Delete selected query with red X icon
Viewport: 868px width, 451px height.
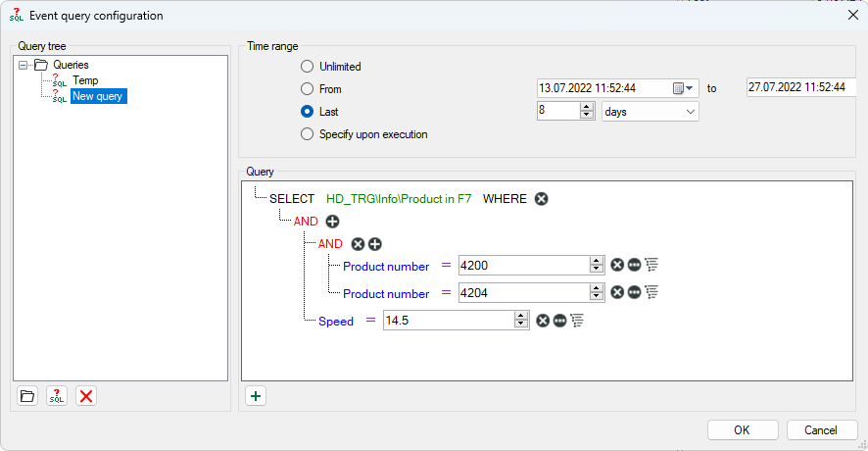click(86, 396)
